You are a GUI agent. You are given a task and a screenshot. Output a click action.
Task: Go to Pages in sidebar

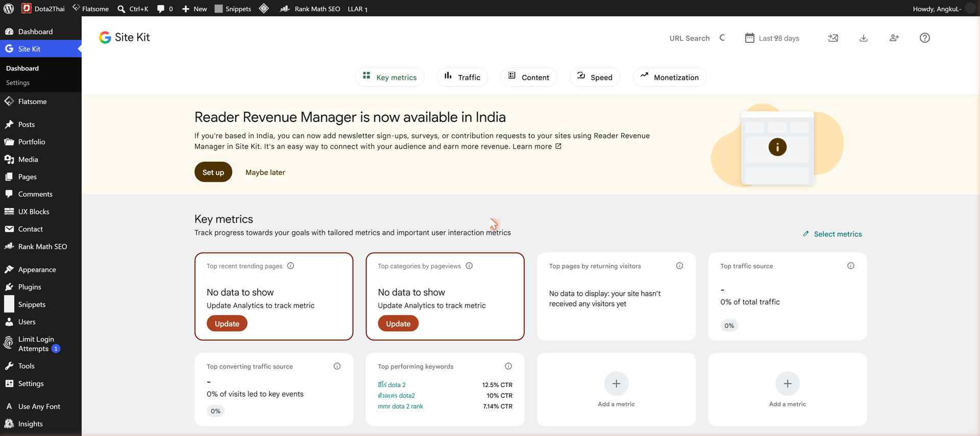(41, 177)
